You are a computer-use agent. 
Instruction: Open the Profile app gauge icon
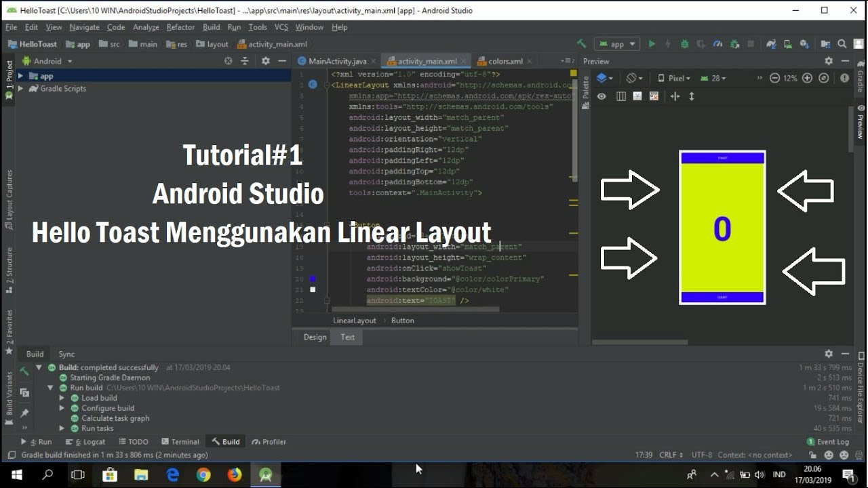click(718, 44)
